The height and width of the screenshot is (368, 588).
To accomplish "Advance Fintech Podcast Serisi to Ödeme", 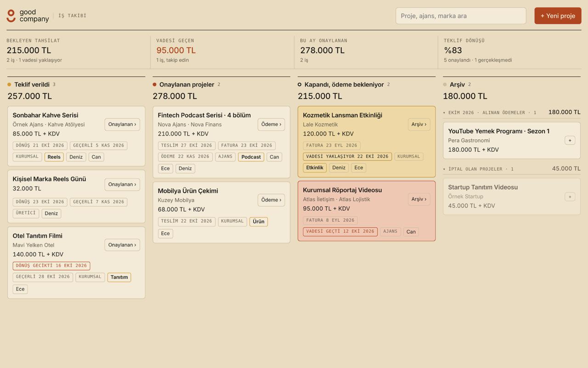I will coord(271,124).
